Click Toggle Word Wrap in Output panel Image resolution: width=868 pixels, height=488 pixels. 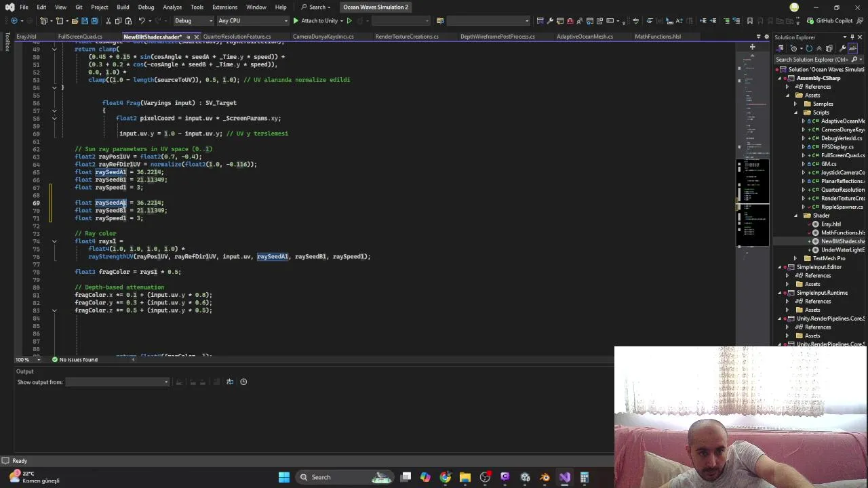(x=230, y=382)
